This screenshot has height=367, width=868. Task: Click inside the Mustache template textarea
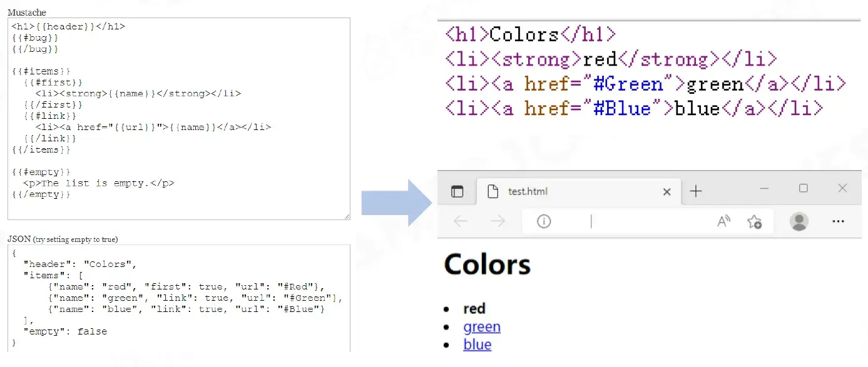(x=179, y=119)
